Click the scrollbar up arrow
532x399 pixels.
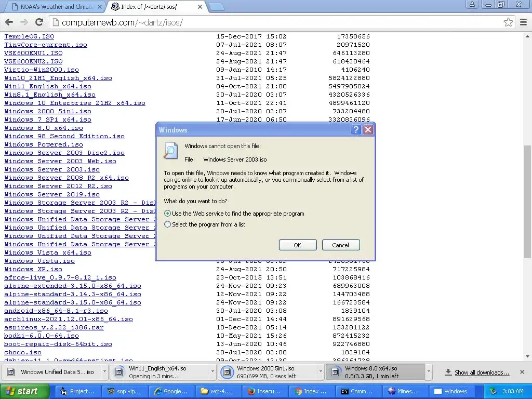coord(527,36)
